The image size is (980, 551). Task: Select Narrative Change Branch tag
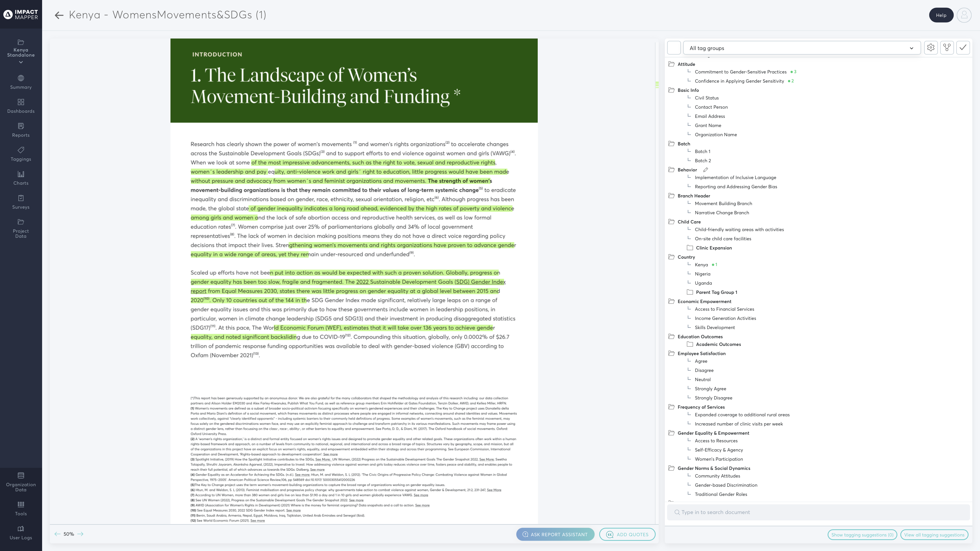(x=722, y=212)
